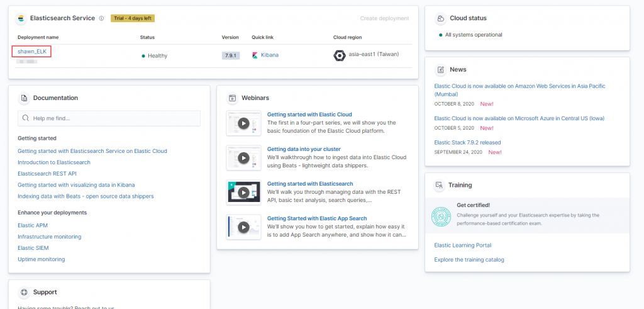The image size is (644, 309).
Task: Click the Elastic certification badge icon
Action: (441, 216)
